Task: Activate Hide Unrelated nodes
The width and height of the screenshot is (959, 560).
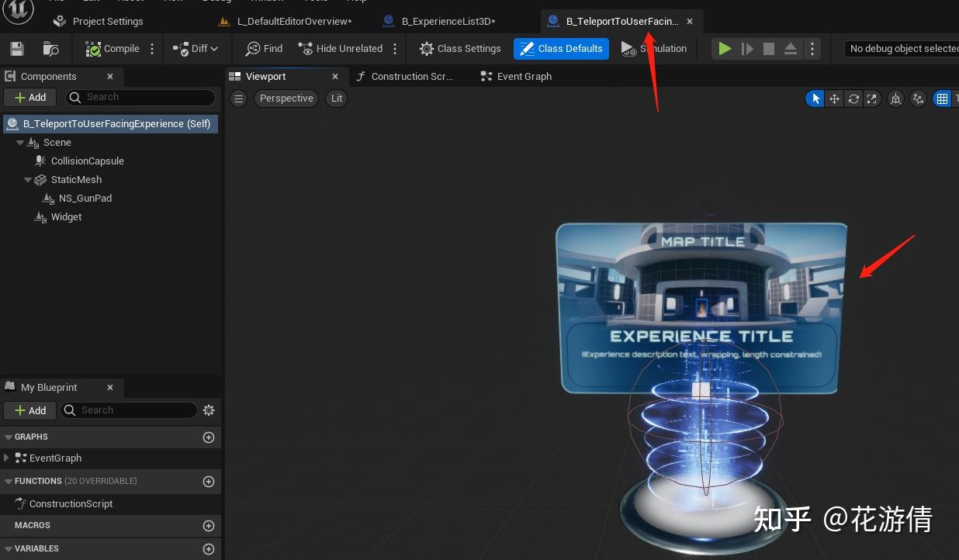Action: [340, 48]
